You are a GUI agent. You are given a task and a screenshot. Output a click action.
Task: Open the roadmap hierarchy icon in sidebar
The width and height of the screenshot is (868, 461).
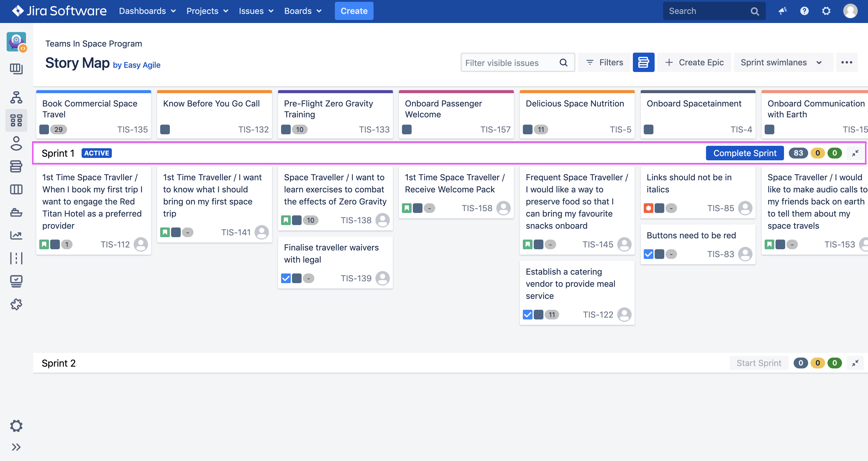coord(16,97)
